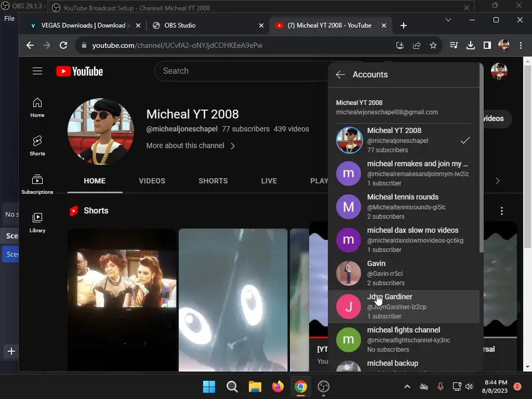Click the install app icon in address bar

coord(400,45)
